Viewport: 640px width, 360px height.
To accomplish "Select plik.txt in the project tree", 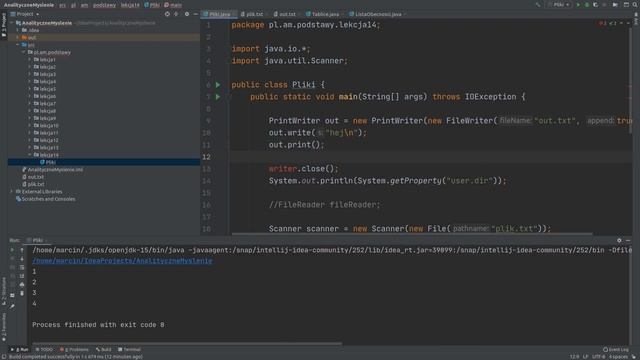I will click(36, 184).
